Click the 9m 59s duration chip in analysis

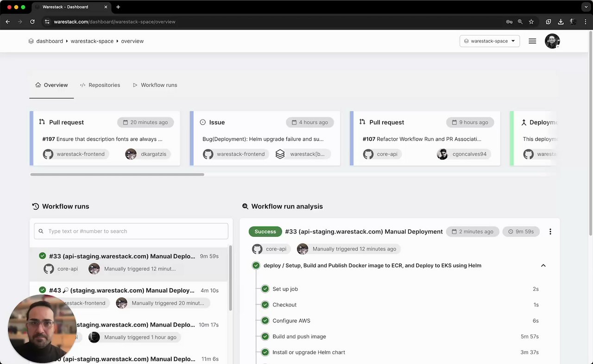point(521,232)
